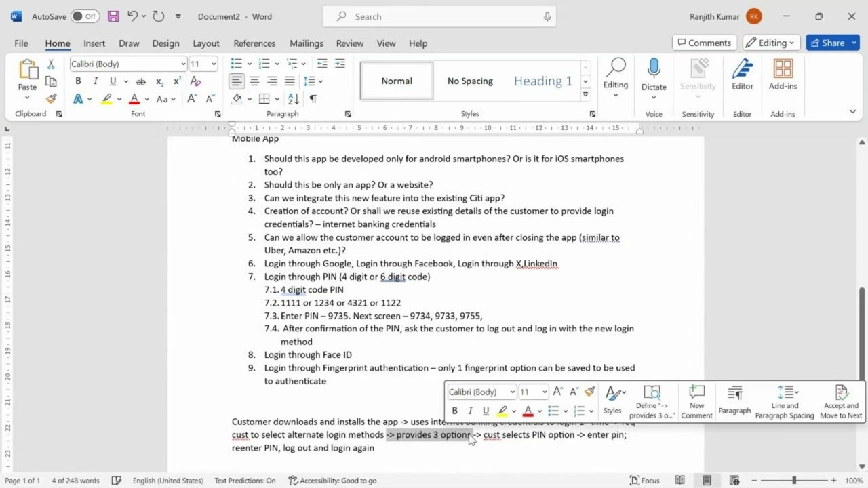Increase indent in Paragraph group
The width and height of the screenshot is (868, 488).
[x=340, y=64]
